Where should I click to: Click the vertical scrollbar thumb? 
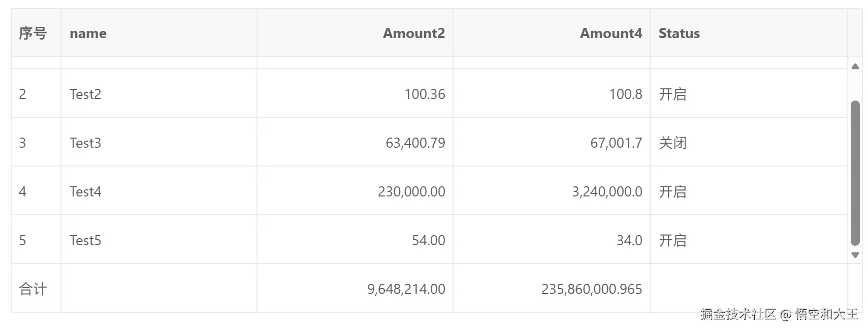pyautogui.click(x=855, y=173)
